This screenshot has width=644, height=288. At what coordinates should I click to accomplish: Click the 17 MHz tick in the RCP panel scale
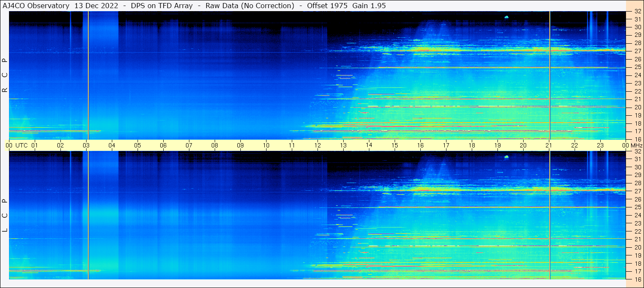637,131
